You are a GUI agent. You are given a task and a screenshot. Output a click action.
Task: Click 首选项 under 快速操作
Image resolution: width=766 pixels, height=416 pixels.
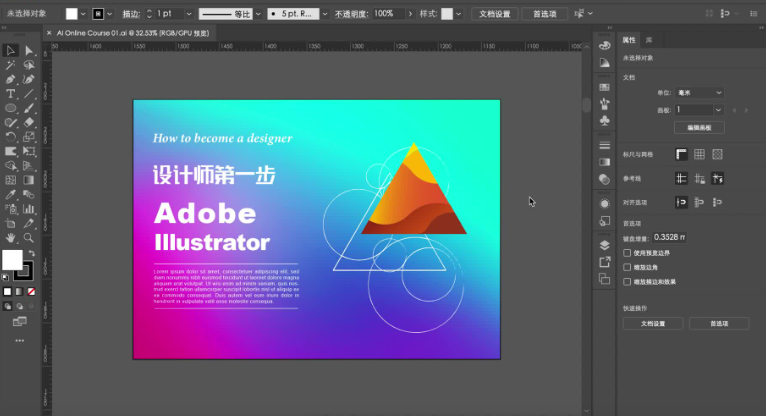click(719, 323)
